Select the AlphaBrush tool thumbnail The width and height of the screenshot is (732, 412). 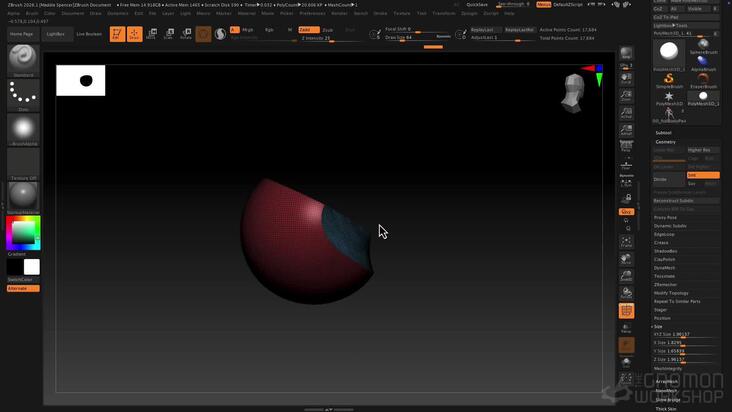click(x=703, y=63)
